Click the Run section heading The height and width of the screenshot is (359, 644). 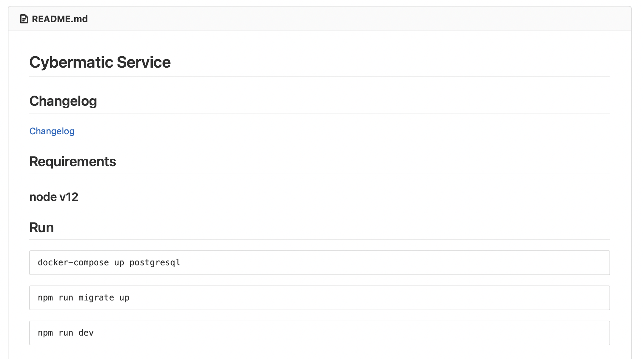click(x=41, y=227)
